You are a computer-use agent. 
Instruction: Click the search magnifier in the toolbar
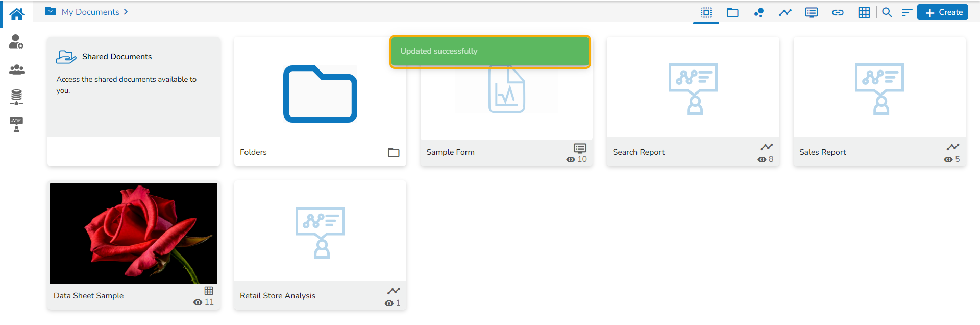pos(887,12)
